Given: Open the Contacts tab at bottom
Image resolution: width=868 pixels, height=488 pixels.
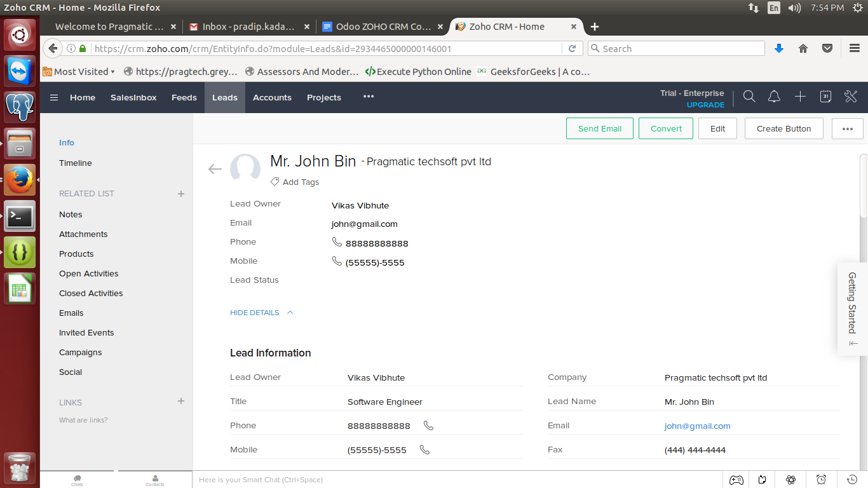Looking at the screenshot, I should click(x=155, y=480).
